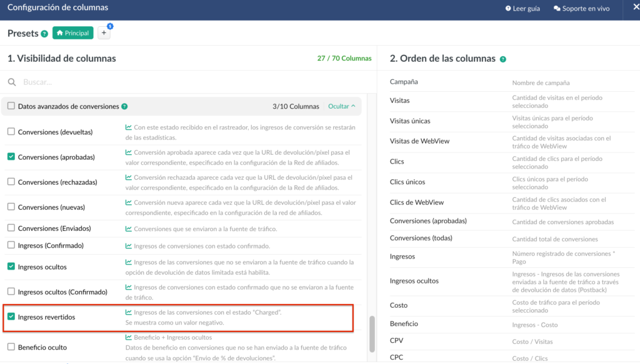Click help icon beside Datos avanzados de conversiones
The image size is (640, 364).
coord(124,107)
